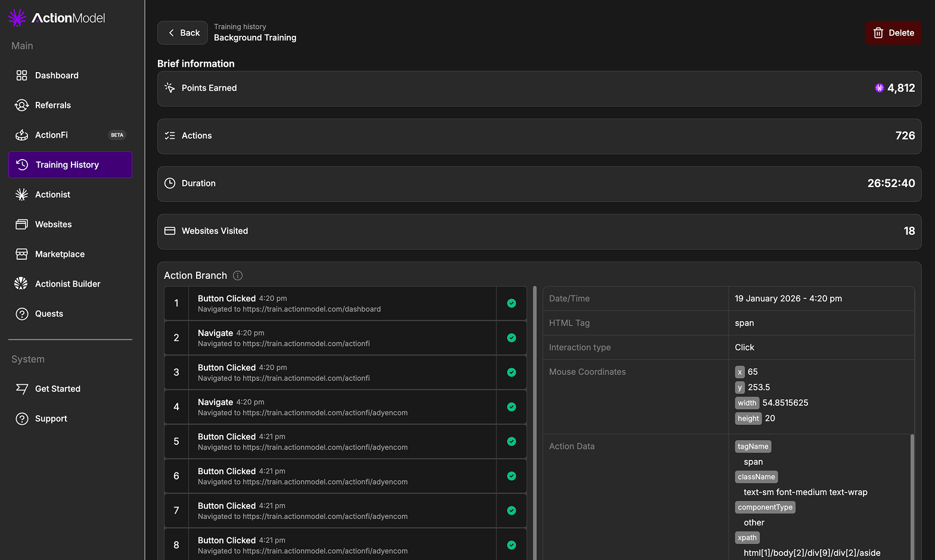This screenshot has height=560, width=935.
Task: Click the ActionFi sidebar icon
Action: [21, 135]
